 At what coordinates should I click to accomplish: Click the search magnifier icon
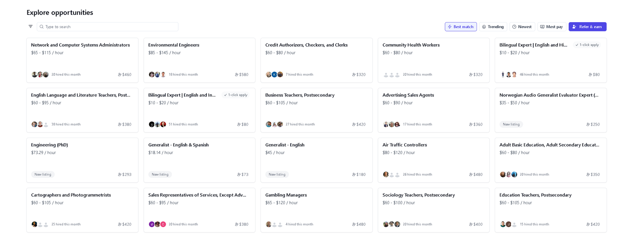click(x=41, y=27)
